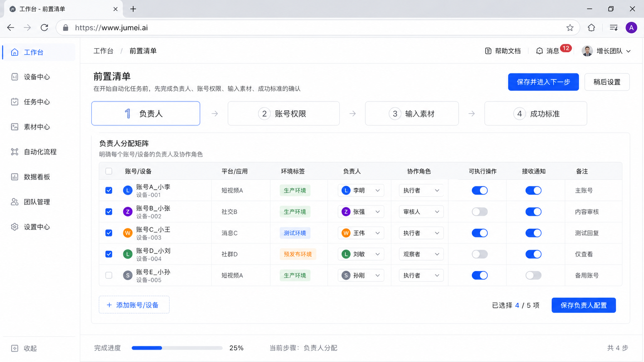Open 团队管理 people icon
The image size is (644, 362).
[x=15, y=202]
